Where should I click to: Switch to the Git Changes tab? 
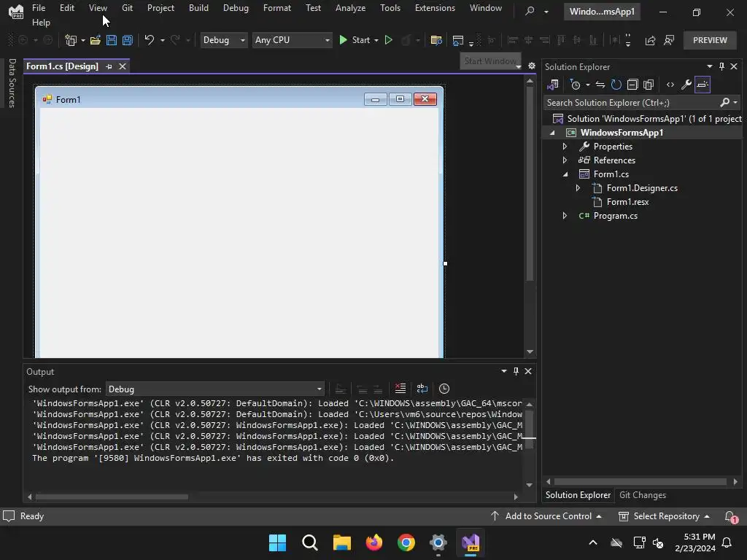point(642,495)
